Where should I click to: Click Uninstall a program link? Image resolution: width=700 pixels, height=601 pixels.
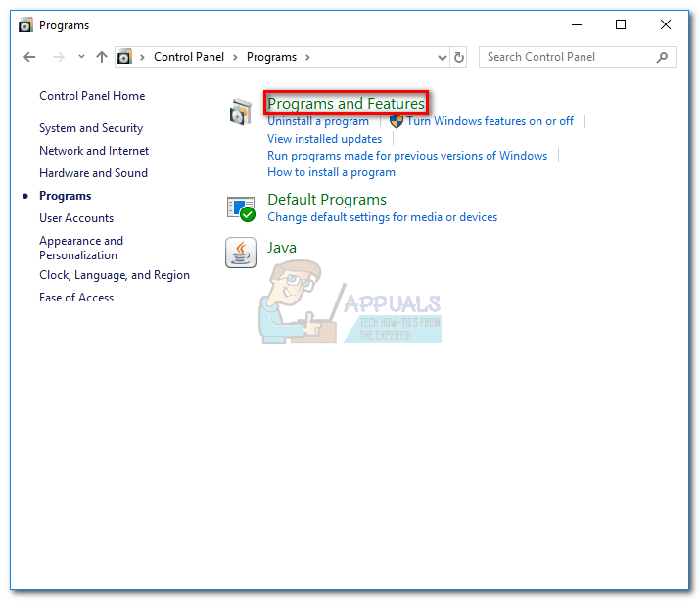pos(318,121)
